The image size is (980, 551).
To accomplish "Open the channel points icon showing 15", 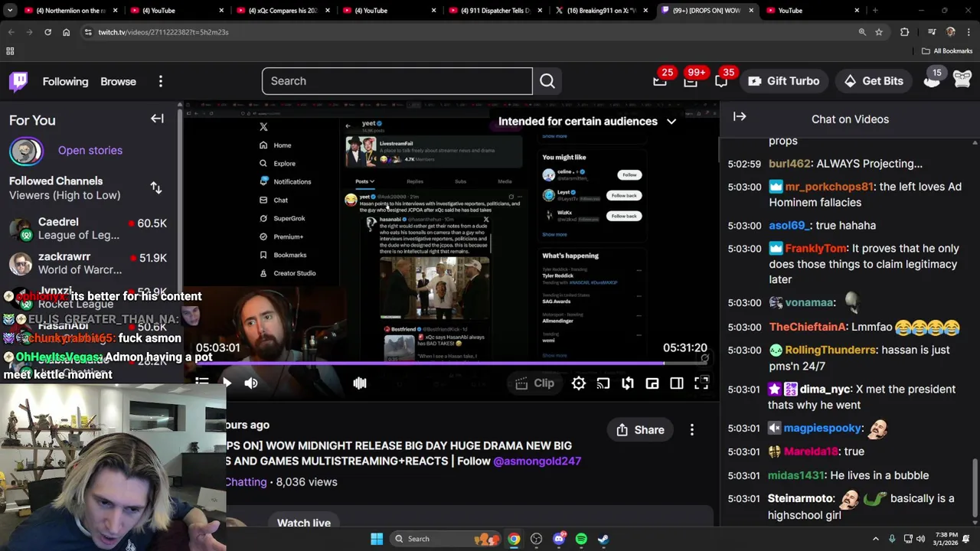I will [x=932, y=79].
